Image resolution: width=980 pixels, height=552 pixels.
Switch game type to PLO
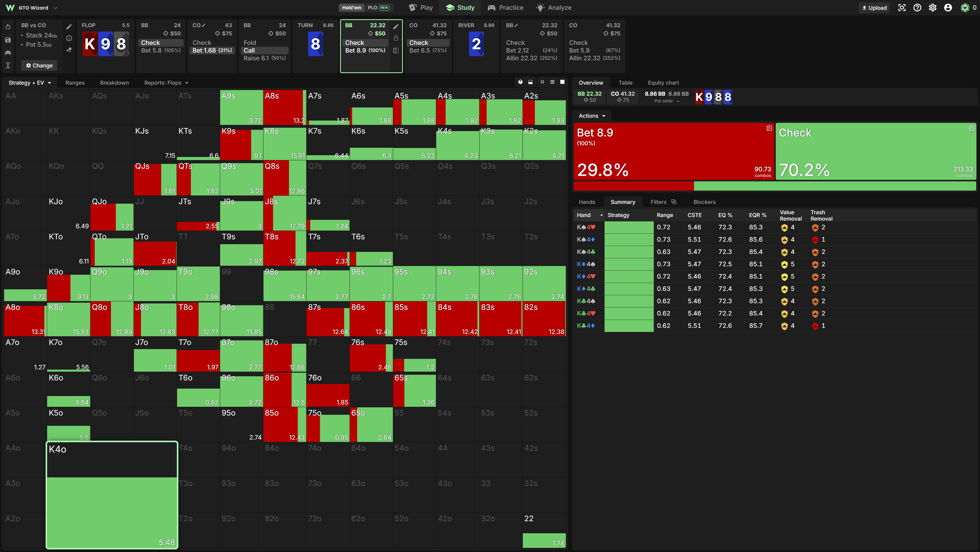[379, 8]
